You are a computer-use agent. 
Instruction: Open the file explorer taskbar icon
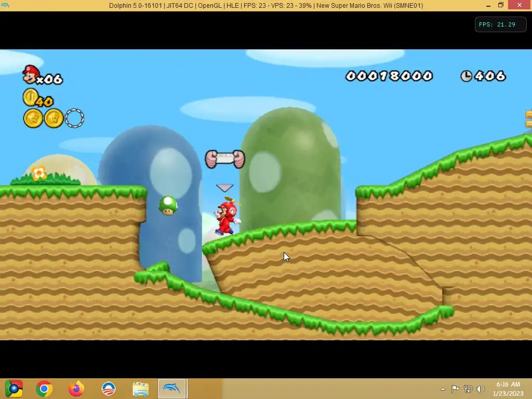[140, 389]
